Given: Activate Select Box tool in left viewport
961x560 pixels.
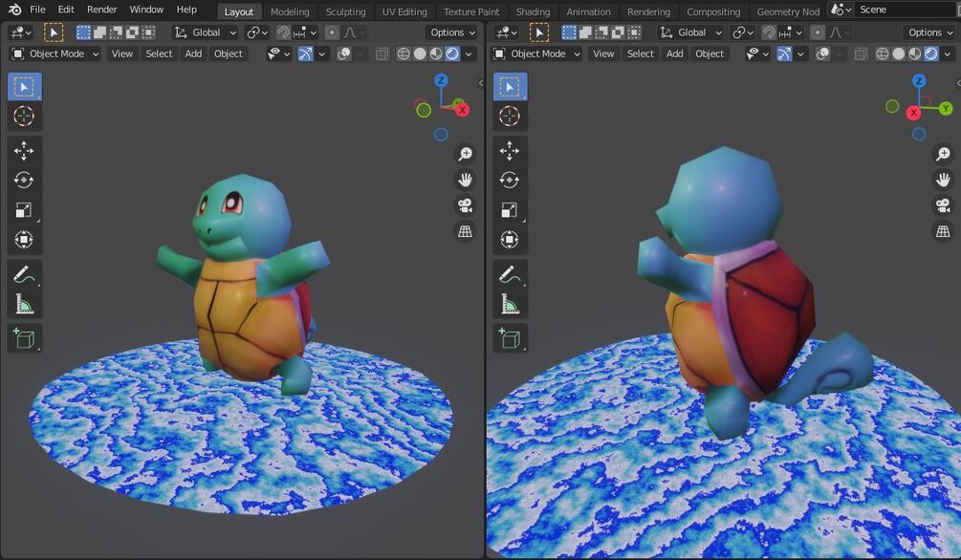Looking at the screenshot, I should (x=25, y=86).
